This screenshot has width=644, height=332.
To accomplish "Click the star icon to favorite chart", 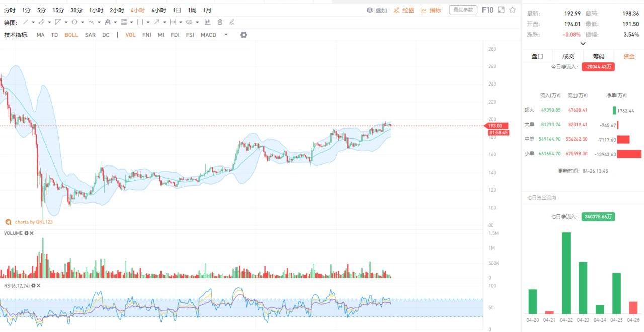I will 512,10.
